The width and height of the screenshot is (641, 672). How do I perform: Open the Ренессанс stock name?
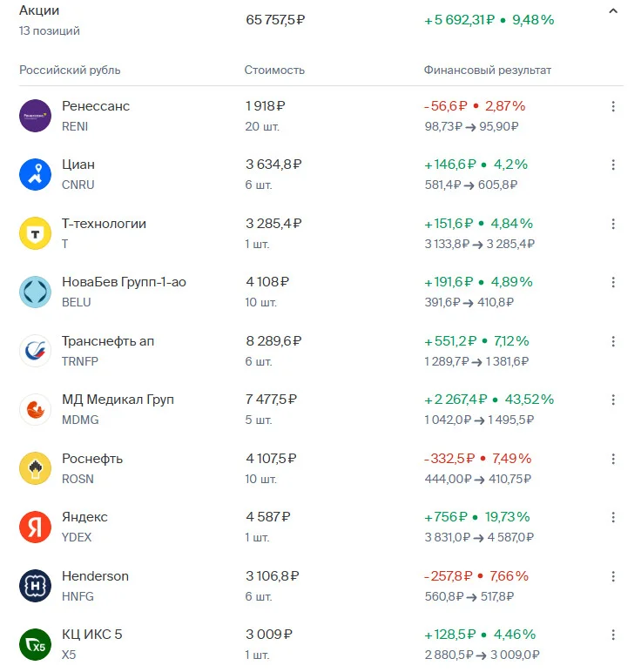(x=96, y=106)
